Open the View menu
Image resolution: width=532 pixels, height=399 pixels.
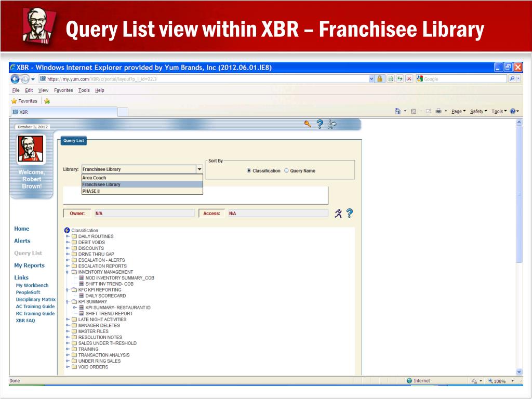[x=43, y=90]
